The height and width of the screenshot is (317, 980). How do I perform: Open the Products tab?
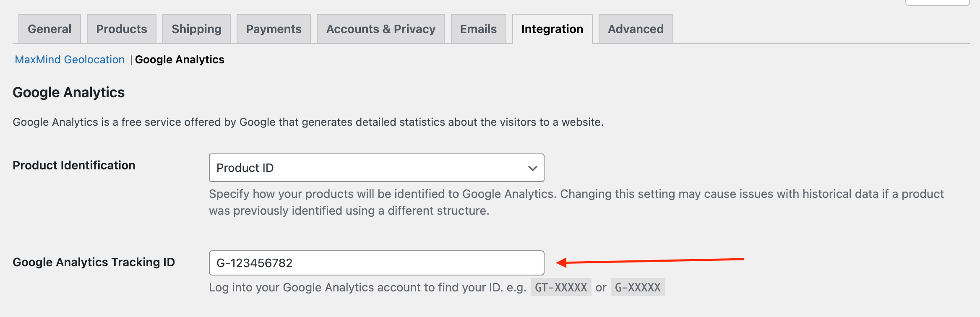[121, 29]
